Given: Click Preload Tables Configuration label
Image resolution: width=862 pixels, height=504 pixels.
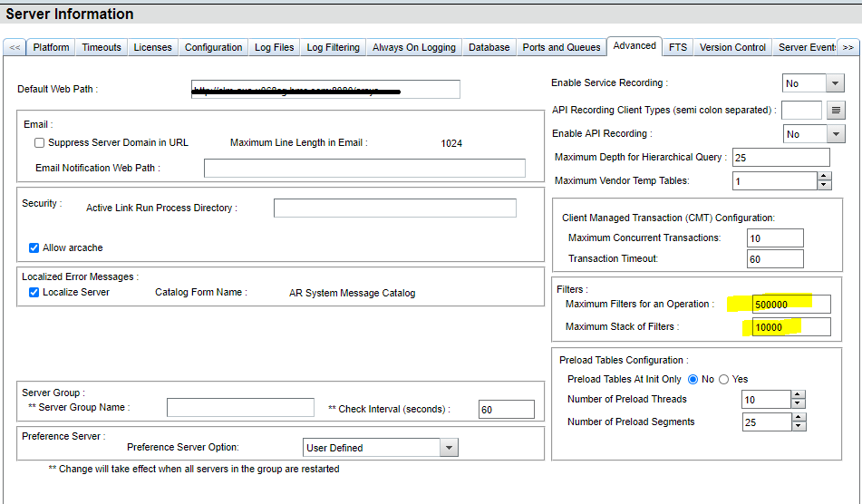Looking at the screenshot, I should (624, 360).
